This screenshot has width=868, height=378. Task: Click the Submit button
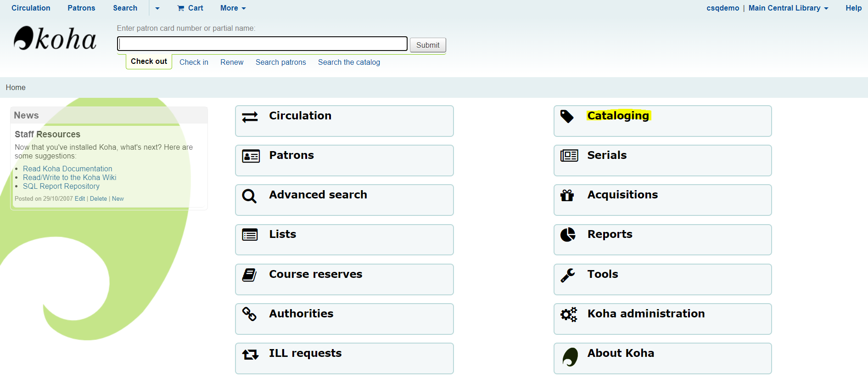(x=428, y=45)
